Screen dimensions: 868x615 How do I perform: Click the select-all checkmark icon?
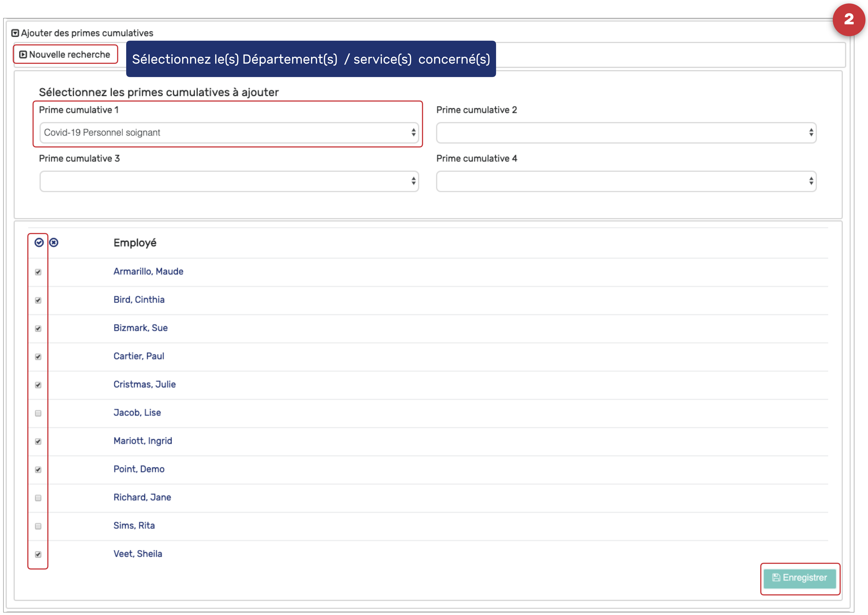pos(39,242)
